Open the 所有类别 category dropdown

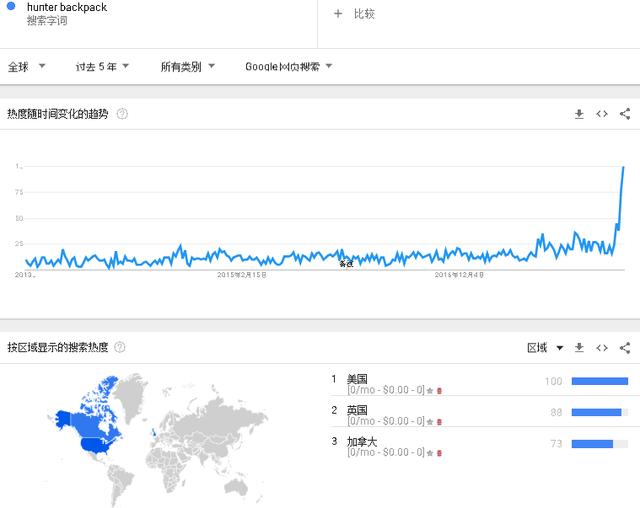pyautogui.click(x=188, y=67)
